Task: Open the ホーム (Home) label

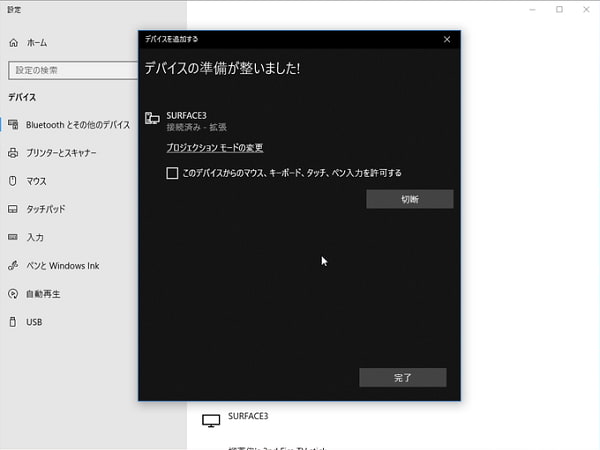Action: click(x=37, y=43)
